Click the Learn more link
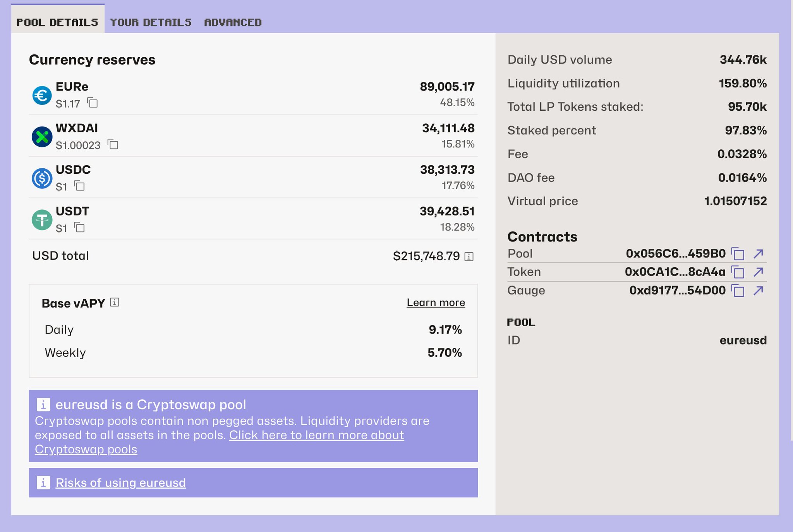Image resolution: width=793 pixels, height=532 pixels. [x=436, y=303]
